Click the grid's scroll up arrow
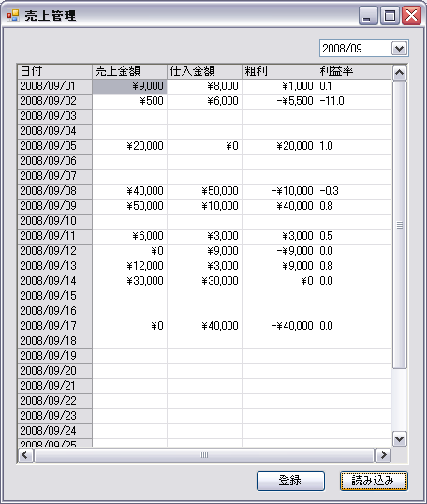The height and width of the screenshot is (504, 427). (399, 73)
